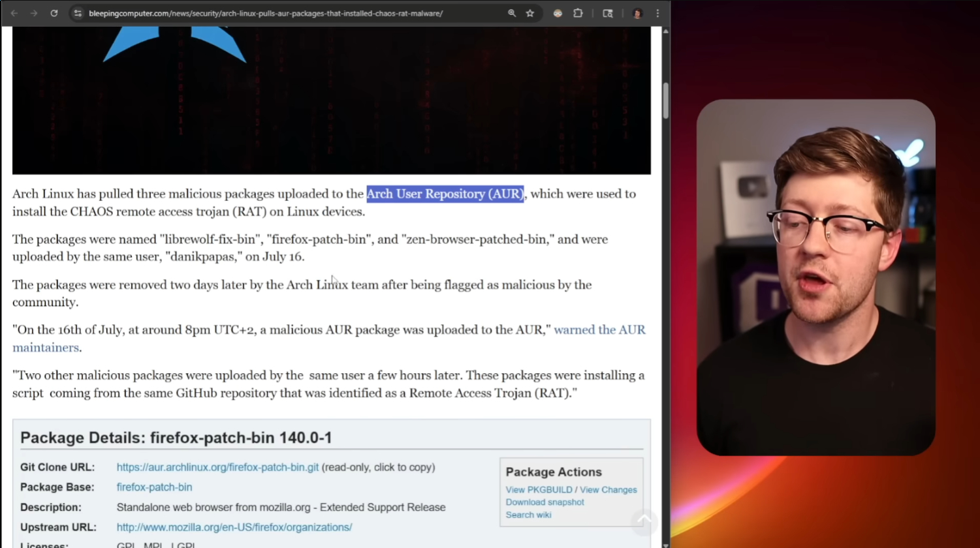The image size is (980, 548).
Task: Open the mozilla.org upstream URL link
Action: [234, 527]
